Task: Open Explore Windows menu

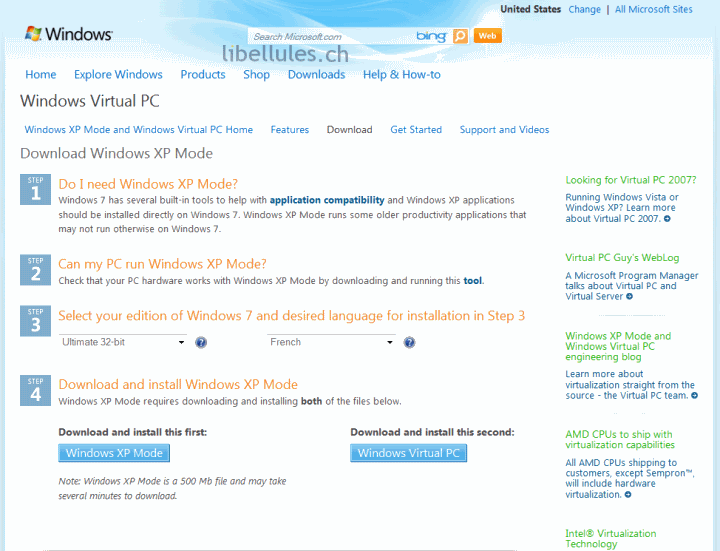Action: [x=118, y=74]
